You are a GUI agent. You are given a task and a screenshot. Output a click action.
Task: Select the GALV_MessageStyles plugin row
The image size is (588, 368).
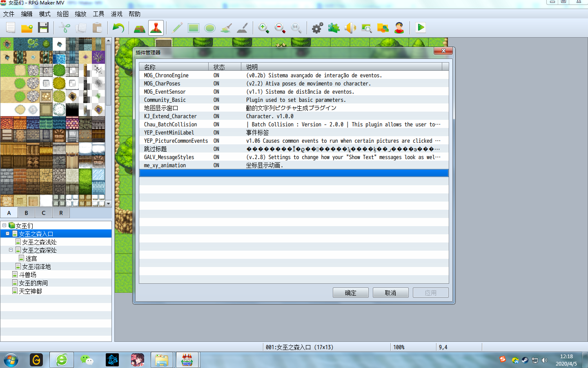pyautogui.click(x=294, y=157)
